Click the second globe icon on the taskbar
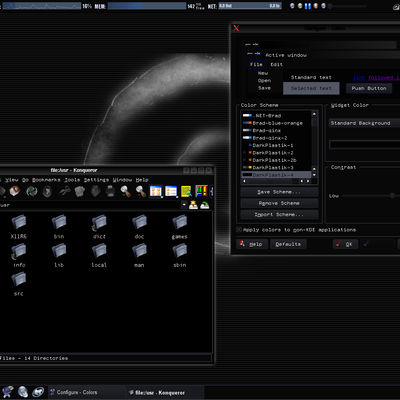The image size is (400, 400). coord(23,392)
